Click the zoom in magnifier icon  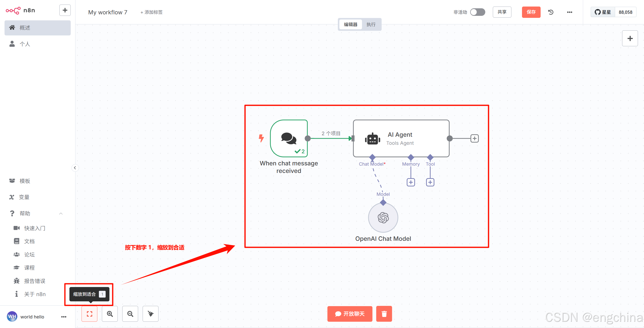click(110, 314)
